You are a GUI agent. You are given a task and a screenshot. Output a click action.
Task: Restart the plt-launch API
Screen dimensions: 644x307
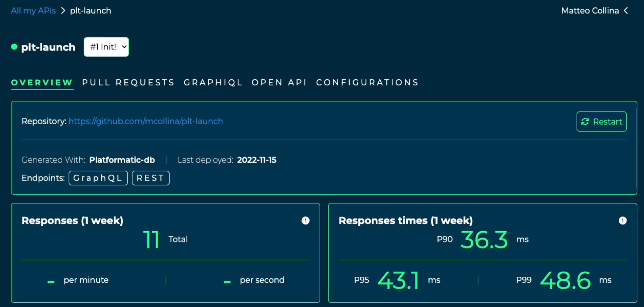tap(602, 122)
